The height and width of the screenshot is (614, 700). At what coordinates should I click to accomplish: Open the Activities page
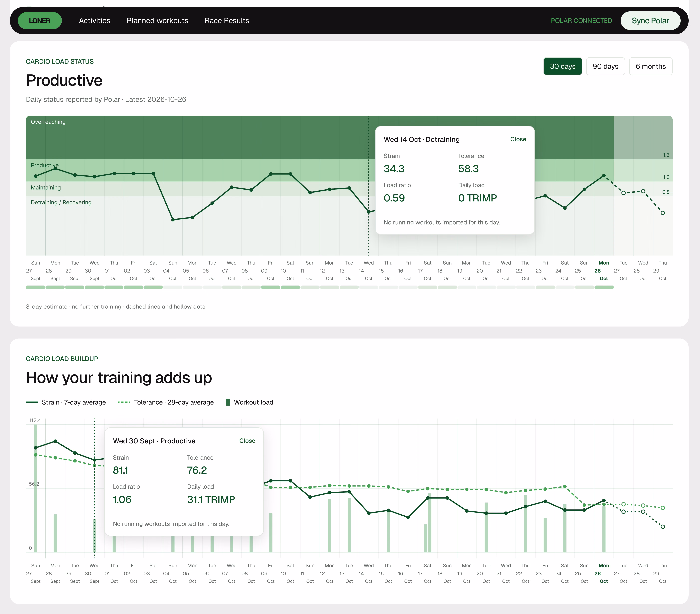pyautogui.click(x=95, y=21)
